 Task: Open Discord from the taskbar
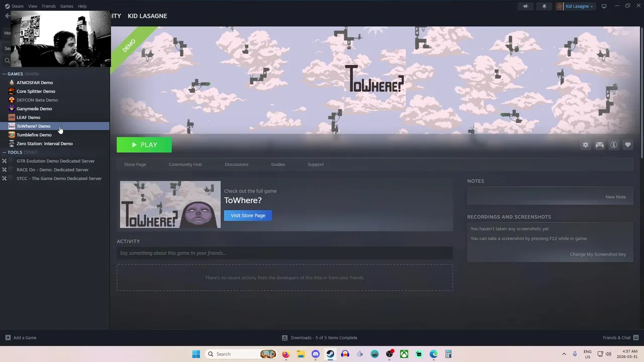tap(315, 354)
